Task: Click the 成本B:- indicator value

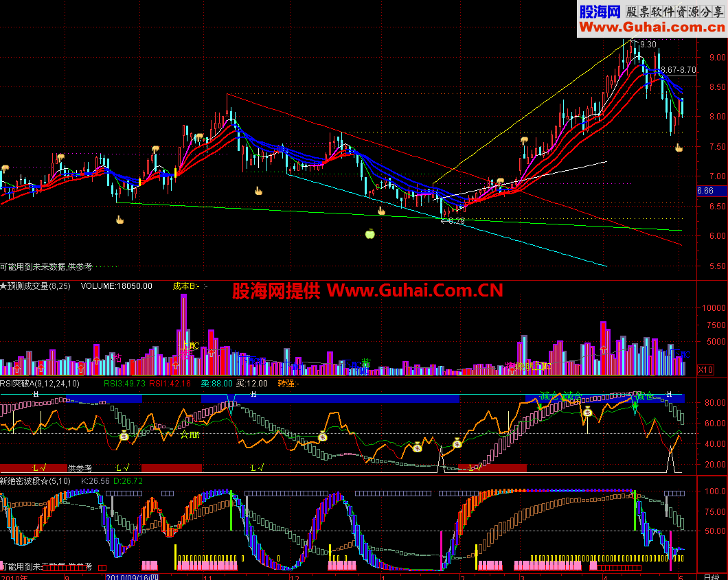Action: 186,286
